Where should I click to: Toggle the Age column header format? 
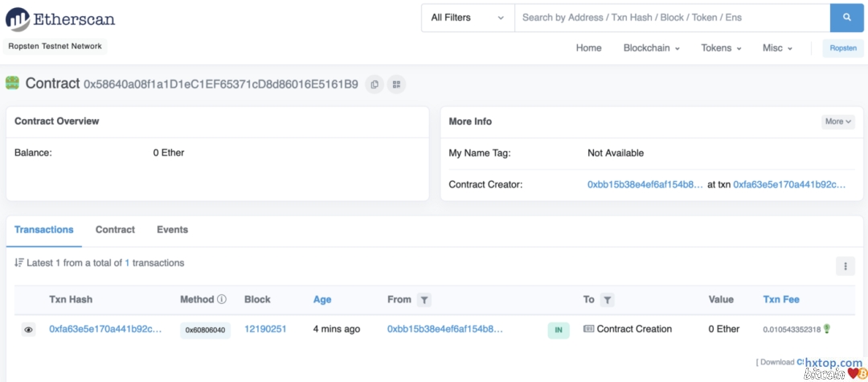pos(322,300)
